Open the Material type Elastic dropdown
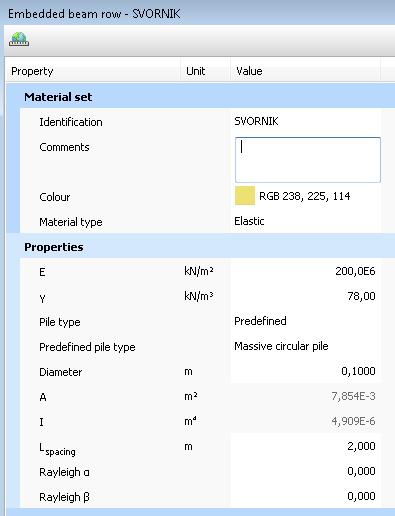 305,221
